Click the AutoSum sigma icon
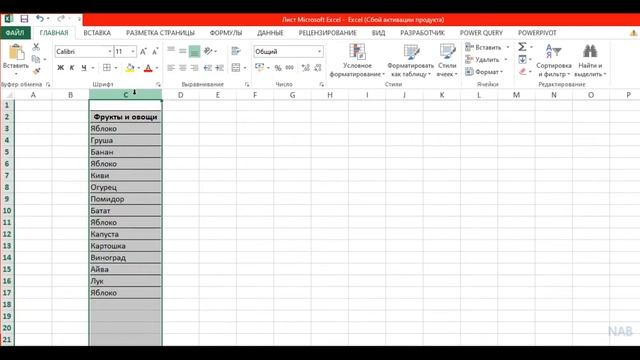The width and height of the screenshot is (640, 360). pos(522,47)
